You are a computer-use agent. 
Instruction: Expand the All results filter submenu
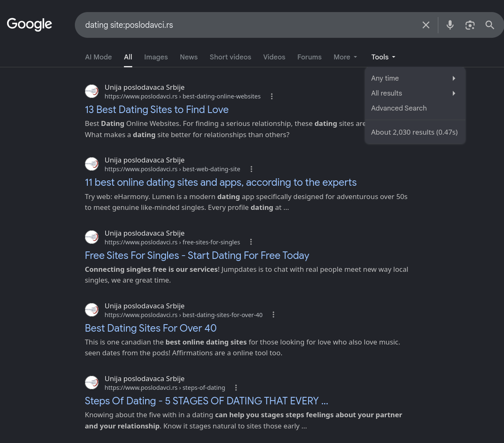(415, 93)
